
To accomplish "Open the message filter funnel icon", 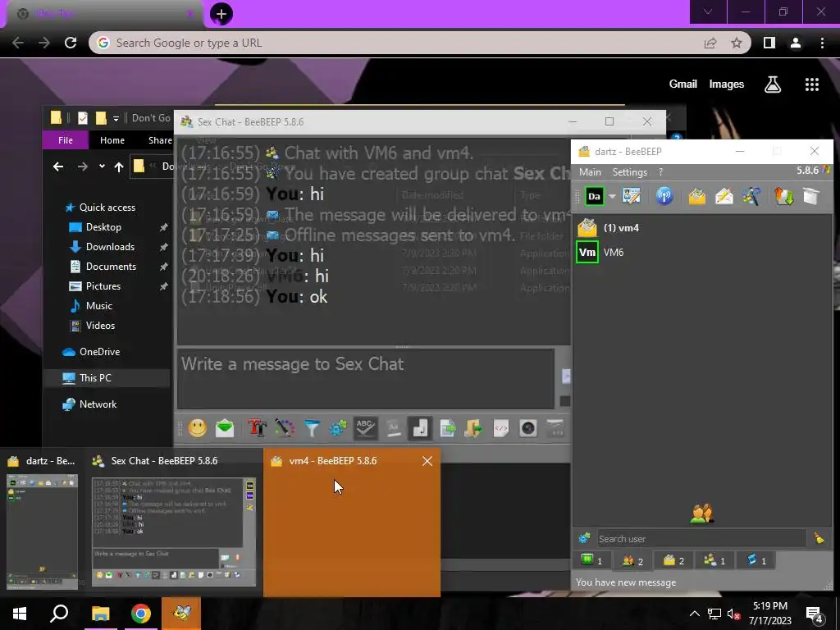I will (x=311, y=428).
